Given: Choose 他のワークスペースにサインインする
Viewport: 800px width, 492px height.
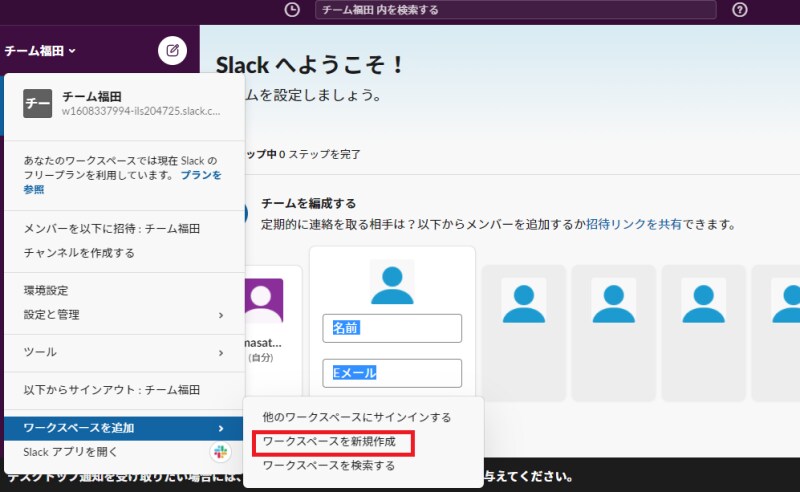Looking at the screenshot, I should [356, 417].
